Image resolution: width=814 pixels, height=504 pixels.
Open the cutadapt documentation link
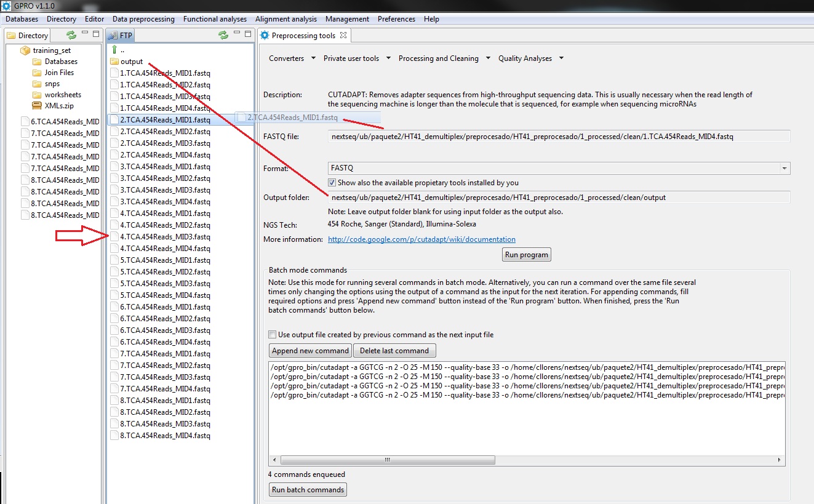click(x=421, y=239)
